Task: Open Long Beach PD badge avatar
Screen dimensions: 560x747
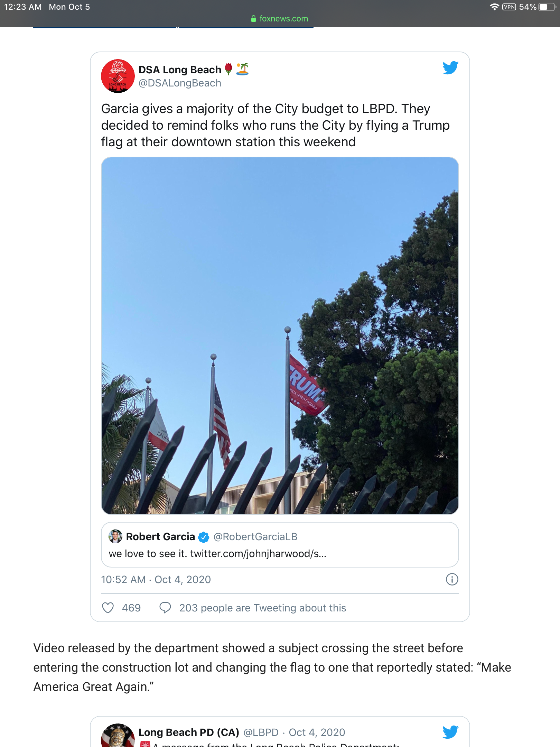Action: pyautogui.click(x=118, y=736)
